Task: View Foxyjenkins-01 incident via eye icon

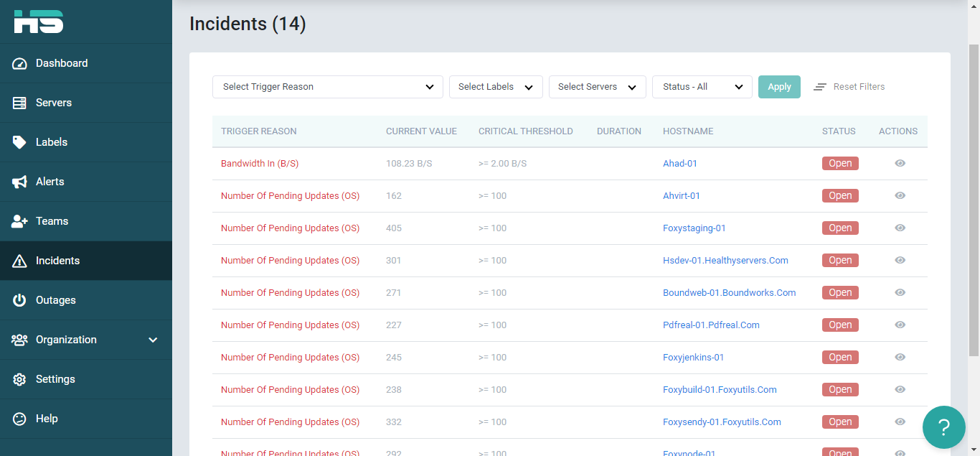Action: (x=900, y=358)
